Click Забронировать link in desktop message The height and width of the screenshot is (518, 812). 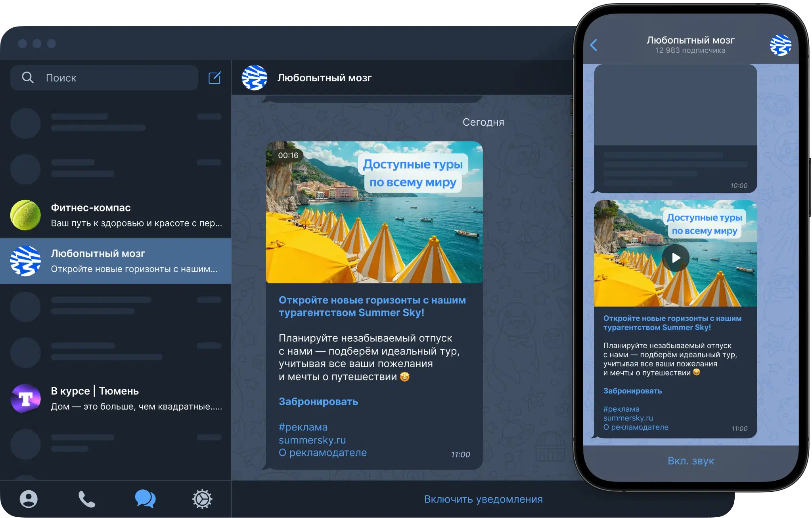tap(318, 401)
